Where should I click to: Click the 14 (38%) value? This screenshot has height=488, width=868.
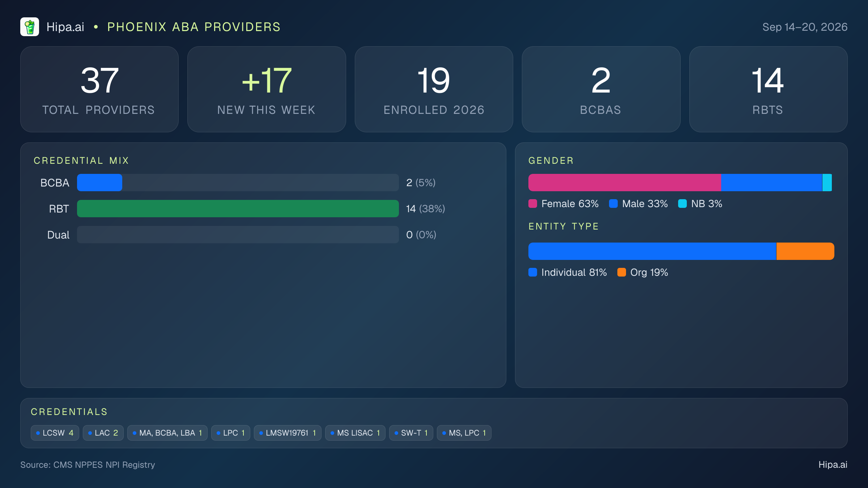click(x=425, y=209)
